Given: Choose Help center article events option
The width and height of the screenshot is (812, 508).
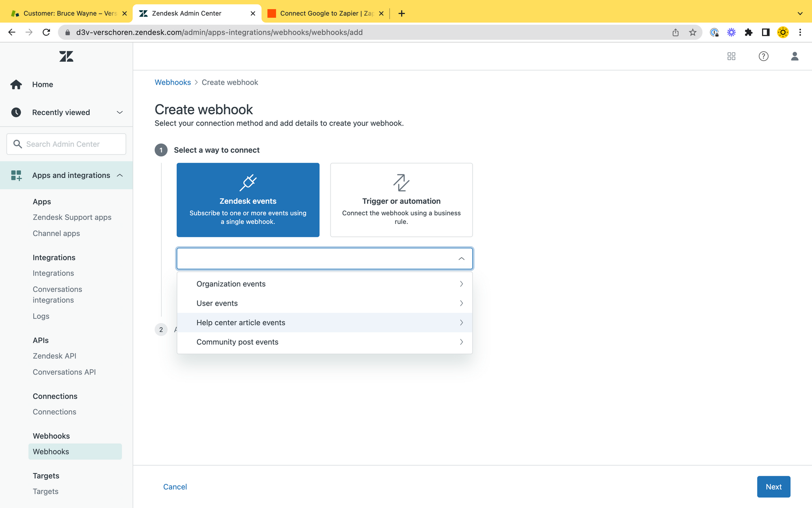Looking at the screenshot, I should tap(241, 323).
